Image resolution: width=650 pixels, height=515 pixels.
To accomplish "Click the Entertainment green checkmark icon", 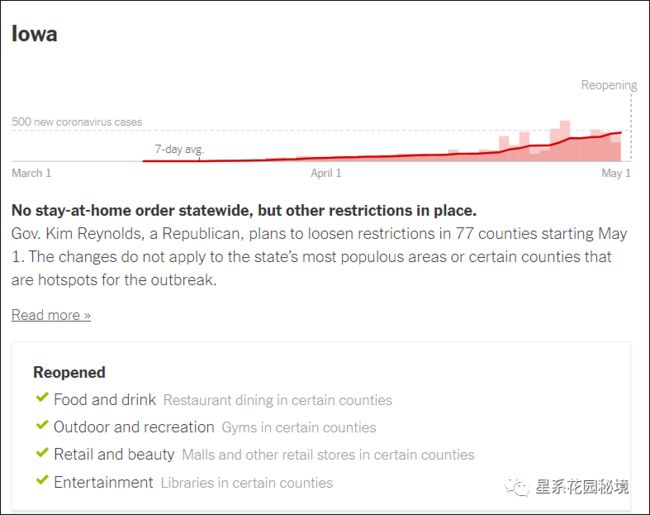I will pos(42,480).
